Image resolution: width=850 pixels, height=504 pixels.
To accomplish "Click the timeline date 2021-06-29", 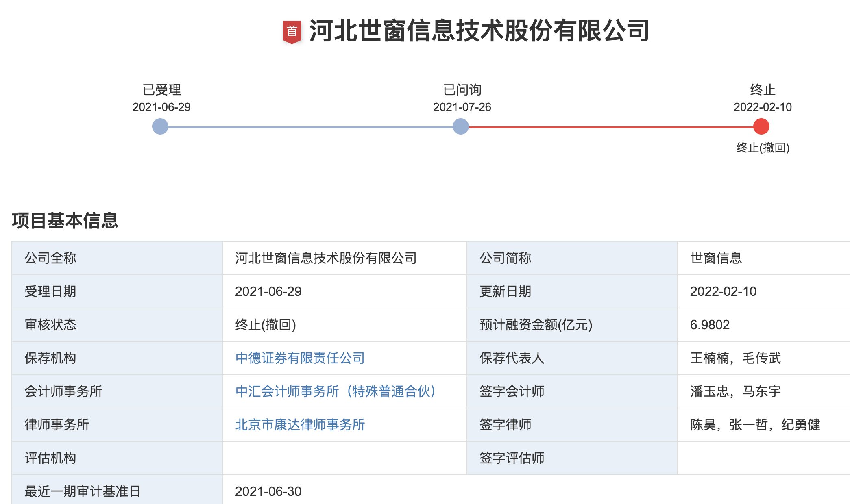I will [161, 107].
